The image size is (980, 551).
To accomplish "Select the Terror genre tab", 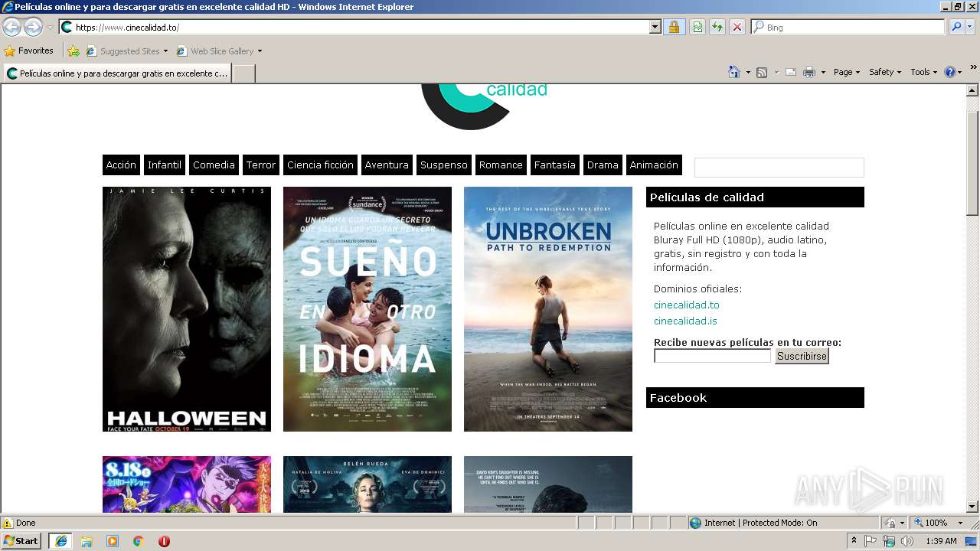I will 260,165.
